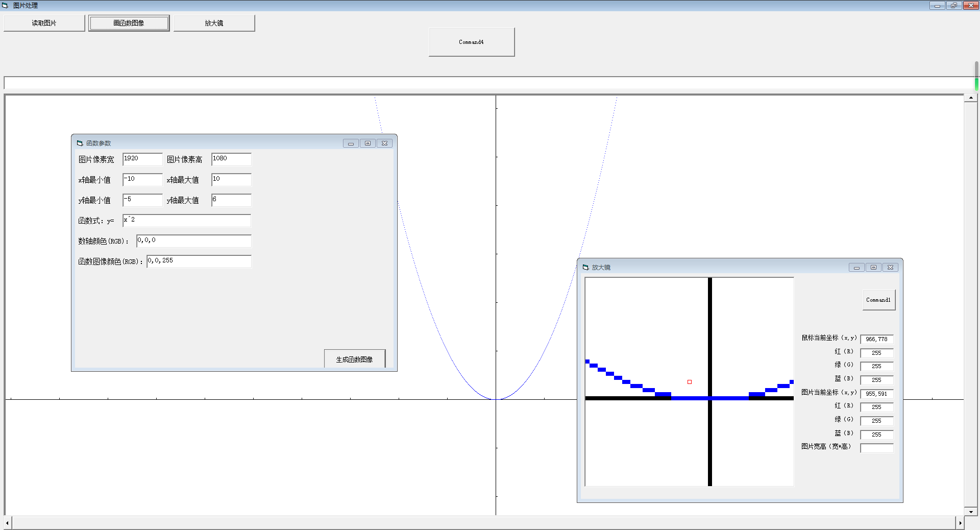
Task: Click 图片当前坐标 field showing 955,591
Action: (877, 394)
